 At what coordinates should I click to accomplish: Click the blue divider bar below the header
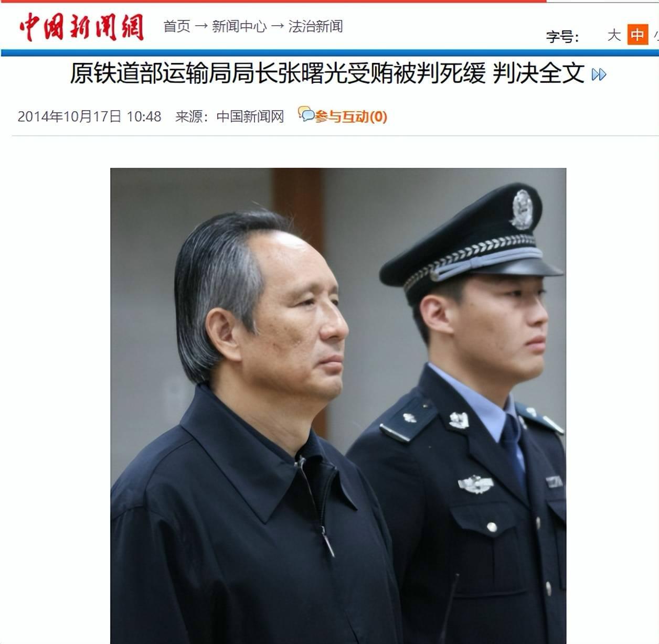[x=330, y=53]
